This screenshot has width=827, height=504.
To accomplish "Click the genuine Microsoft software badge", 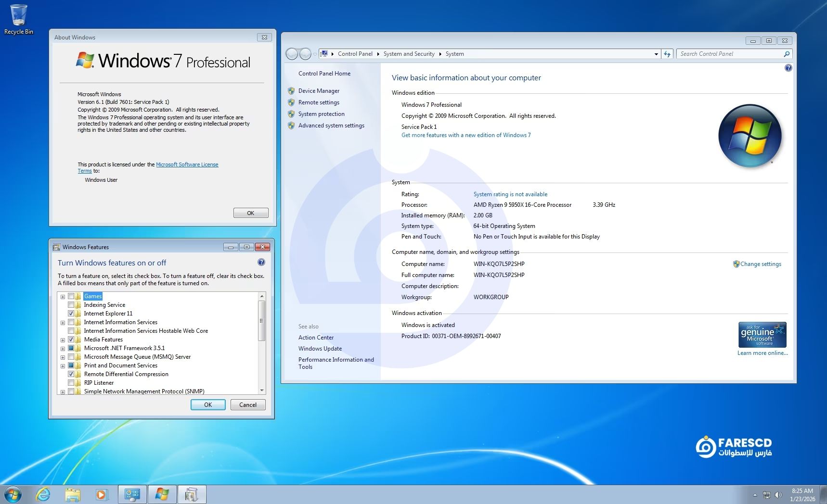I will (762, 335).
